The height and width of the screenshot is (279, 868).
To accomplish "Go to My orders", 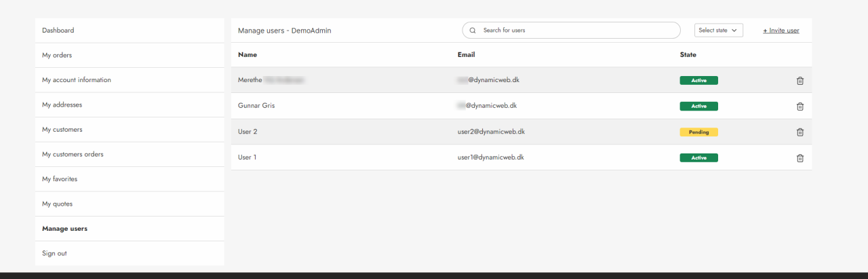I will tap(57, 55).
